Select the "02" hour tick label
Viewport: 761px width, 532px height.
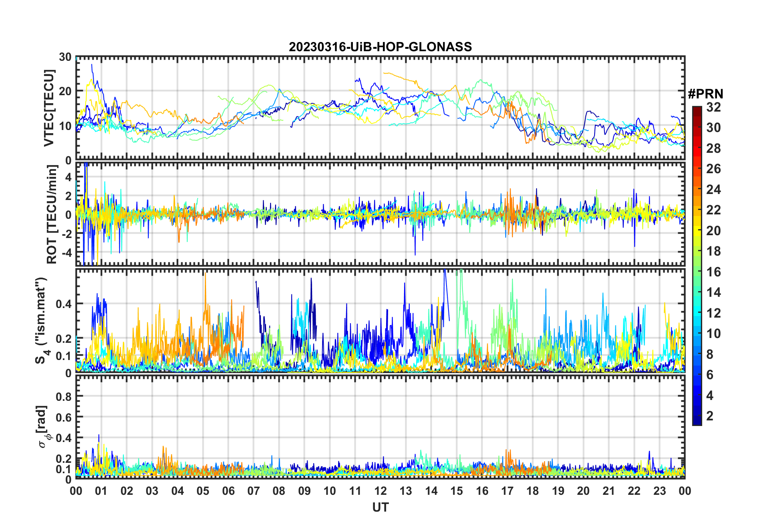pyautogui.click(x=127, y=491)
